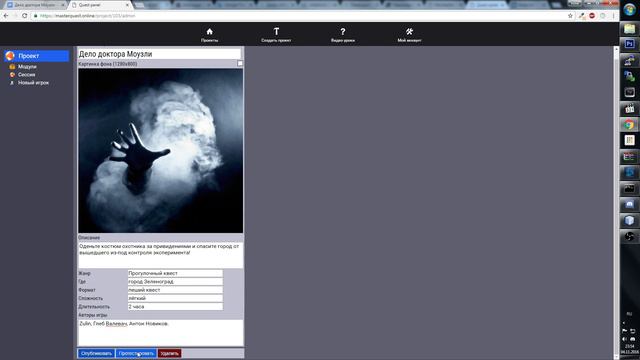Open OBS Studio from the taskbar
Screen dimensions: 640x360
tap(629, 236)
